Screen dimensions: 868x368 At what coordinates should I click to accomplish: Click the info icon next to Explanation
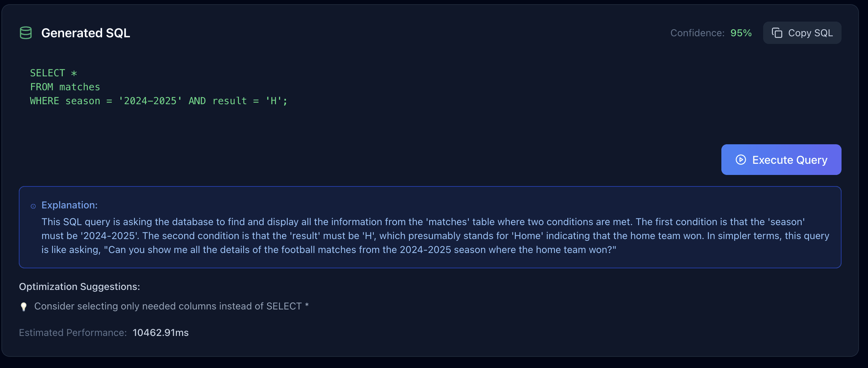33,206
